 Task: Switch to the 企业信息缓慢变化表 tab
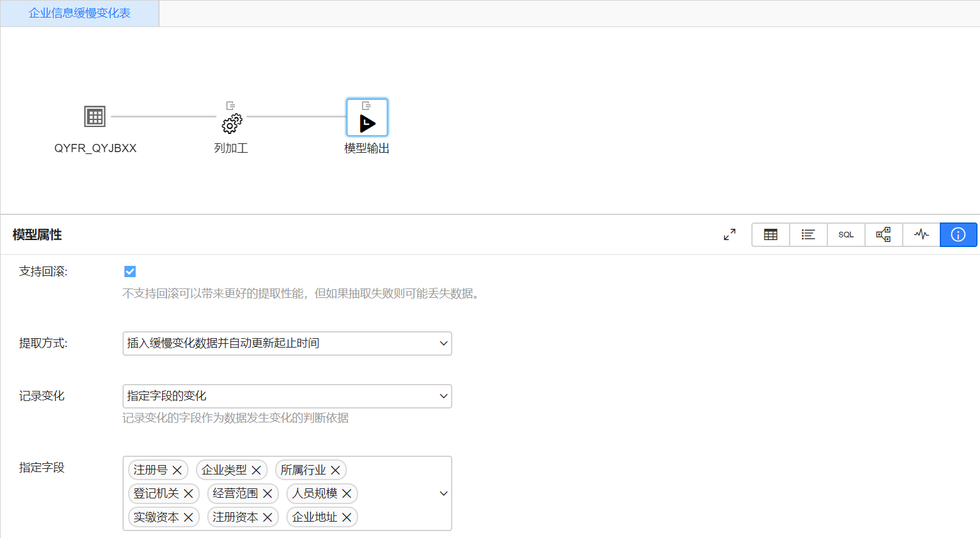click(79, 13)
